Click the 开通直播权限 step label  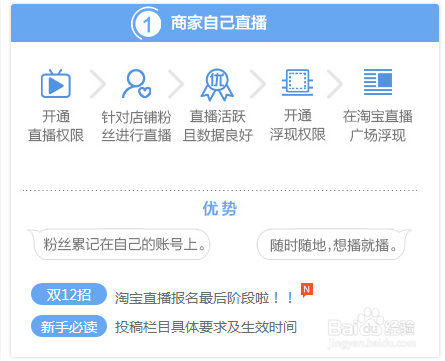(x=56, y=126)
